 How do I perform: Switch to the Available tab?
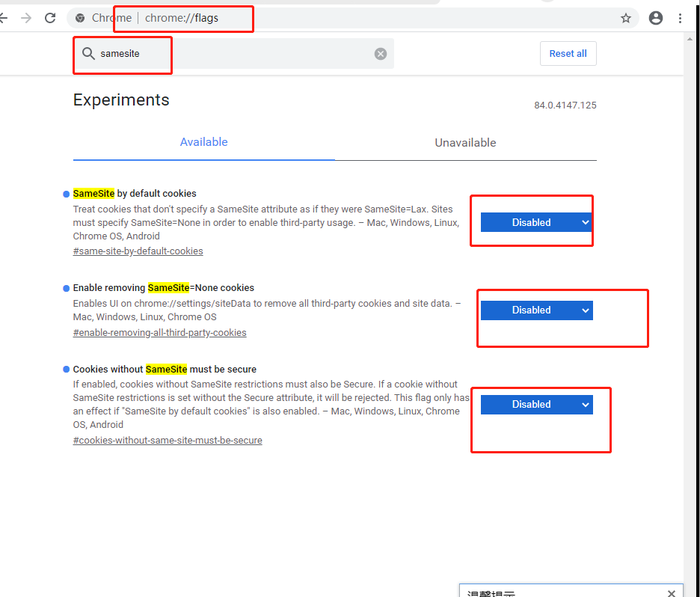pyautogui.click(x=203, y=142)
